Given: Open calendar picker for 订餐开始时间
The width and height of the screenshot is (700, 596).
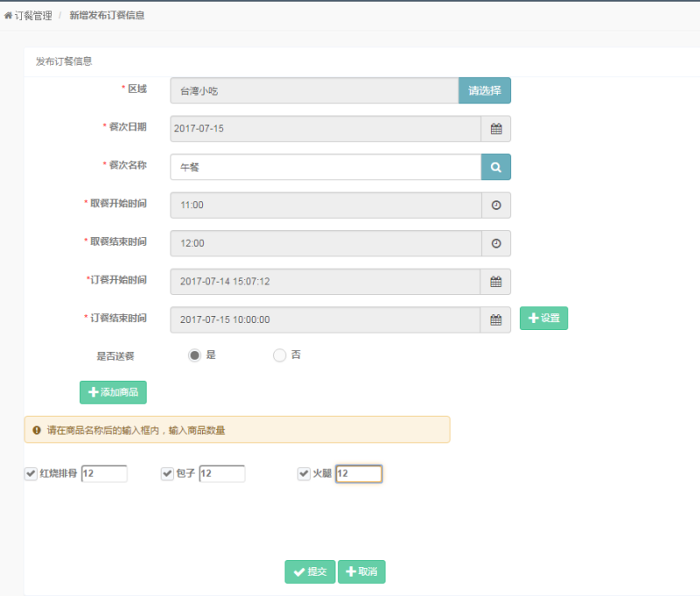Looking at the screenshot, I should coord(496,282).
